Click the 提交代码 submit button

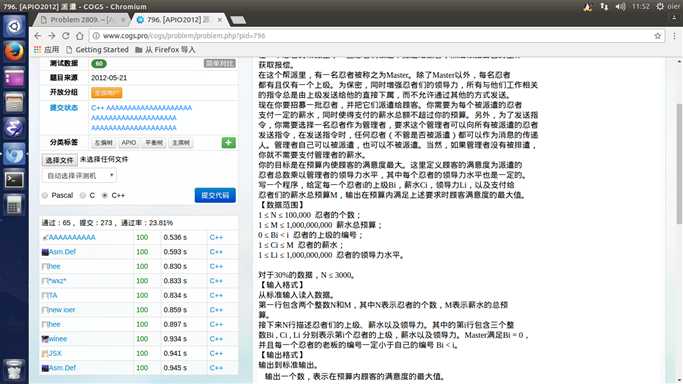point(215,195)
